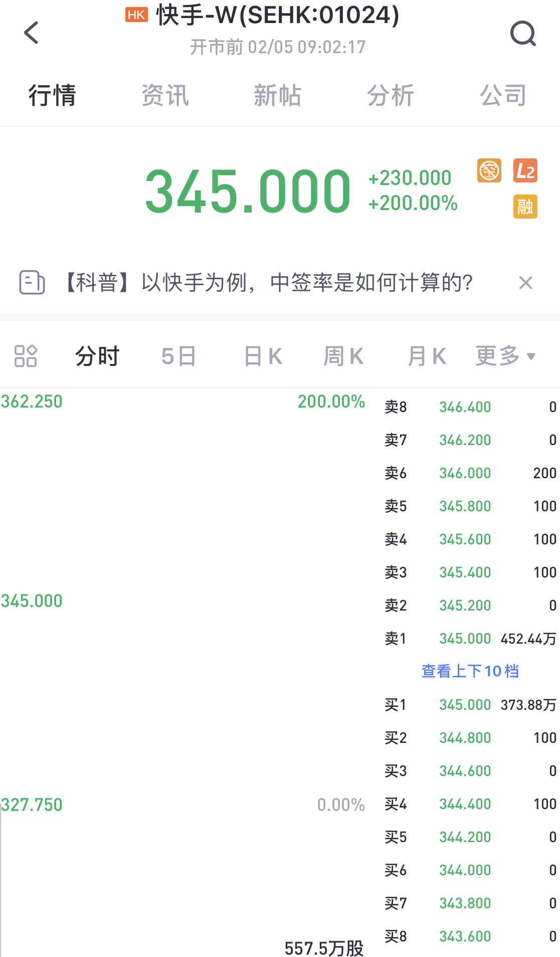Image resolution: width=560 pixels, height=957 pixels.
Task: Select the 5日 chart tab
Action: coord(178,356)
